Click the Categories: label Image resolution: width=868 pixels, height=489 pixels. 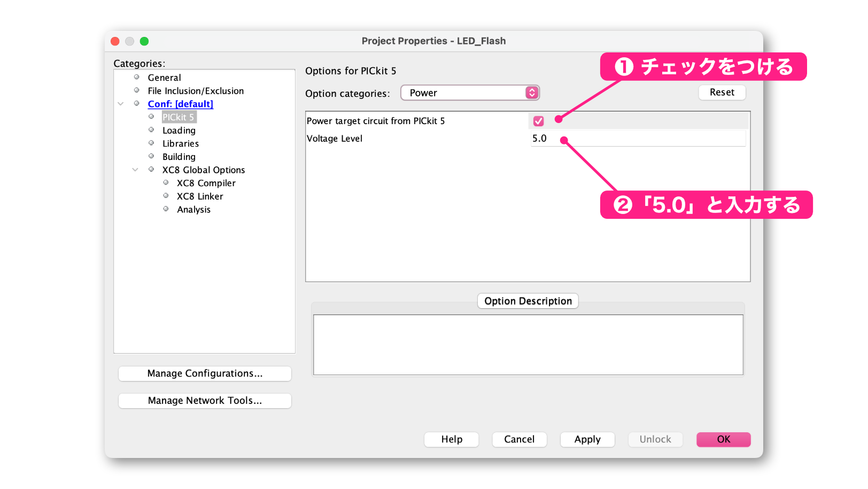(x=139, y=64)
